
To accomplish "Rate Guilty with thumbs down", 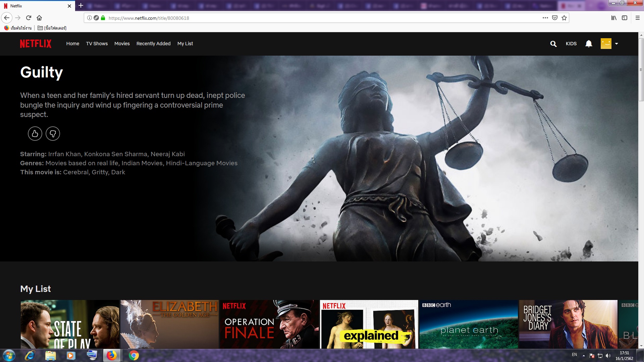I will pos(53,133).
